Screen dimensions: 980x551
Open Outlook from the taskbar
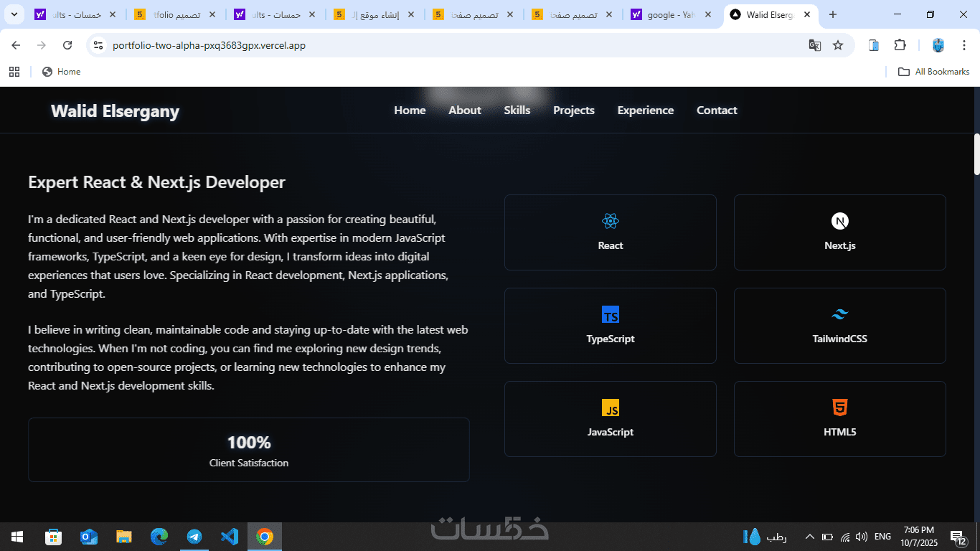coord(89,537)
